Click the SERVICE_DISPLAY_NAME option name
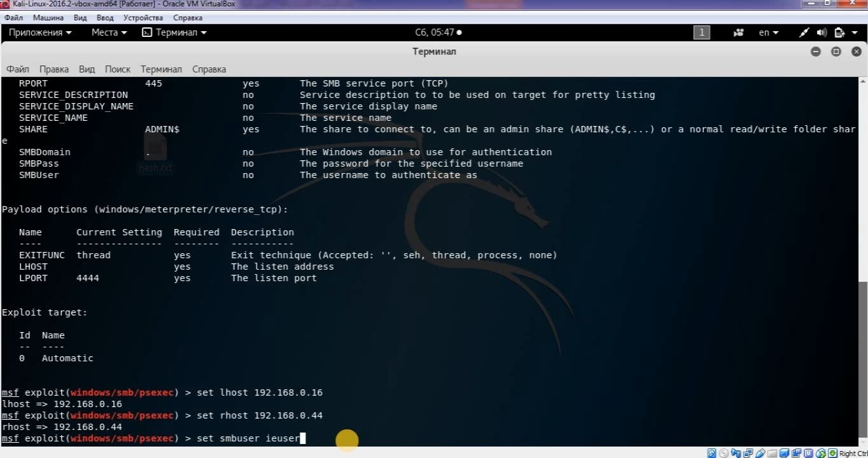 [76, 106]
